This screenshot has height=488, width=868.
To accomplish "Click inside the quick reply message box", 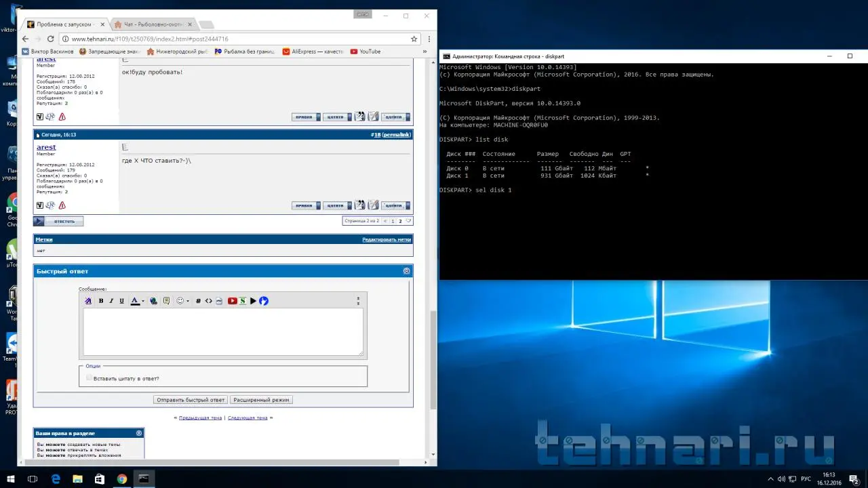I will coord(223,332).
